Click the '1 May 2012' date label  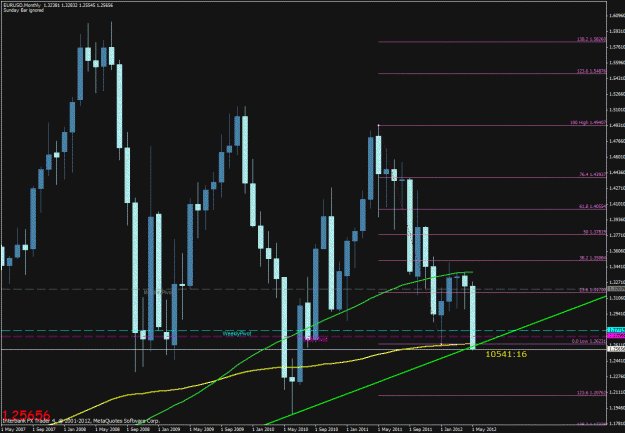point(483,429)
